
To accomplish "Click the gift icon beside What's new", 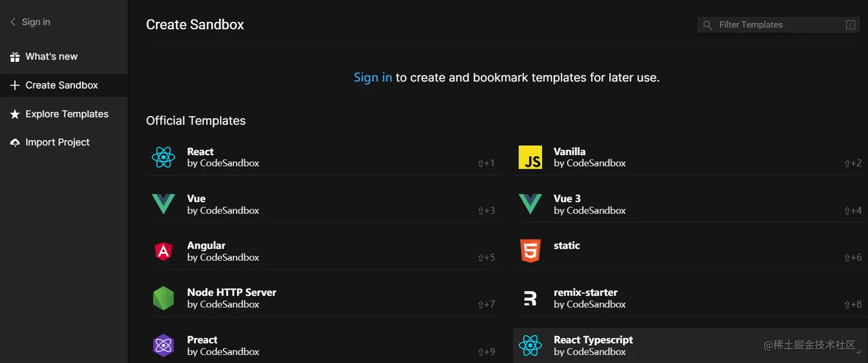I will 15,57.
